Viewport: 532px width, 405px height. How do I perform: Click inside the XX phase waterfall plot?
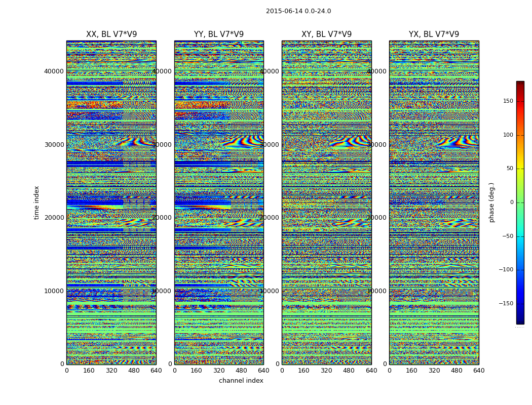(x=111, y=202)
